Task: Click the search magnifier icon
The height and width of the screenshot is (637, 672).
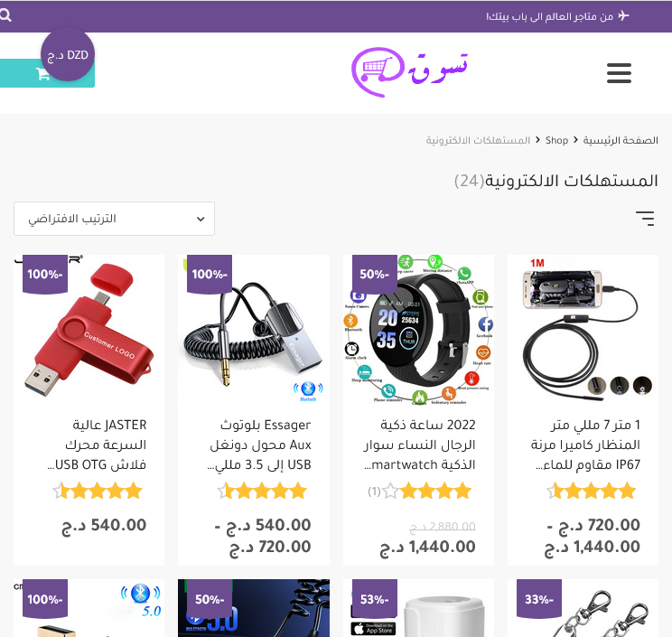Action: [5, 16]
